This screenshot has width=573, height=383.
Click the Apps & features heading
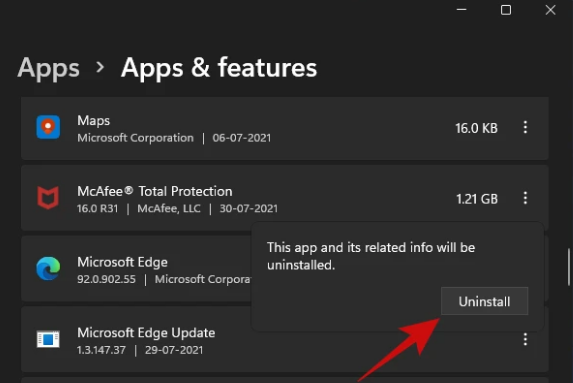[x=219, y=68]
